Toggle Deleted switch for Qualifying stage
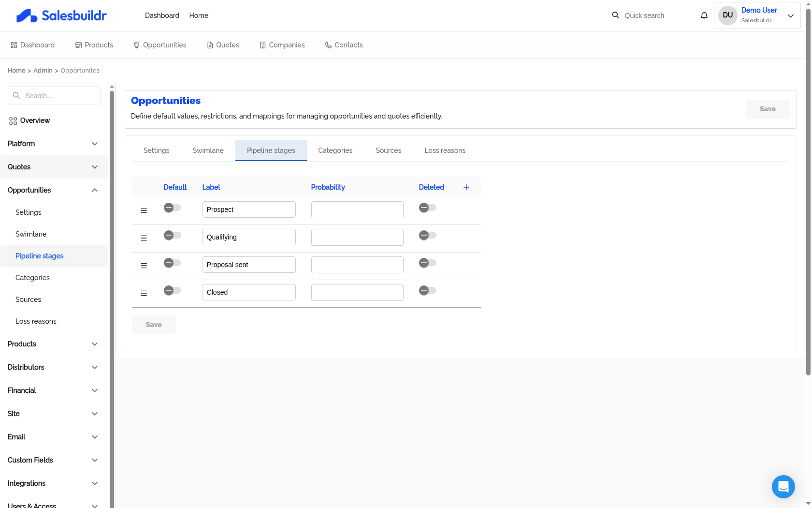The height and width of the screenshot is (508, 812). [428, 235]
